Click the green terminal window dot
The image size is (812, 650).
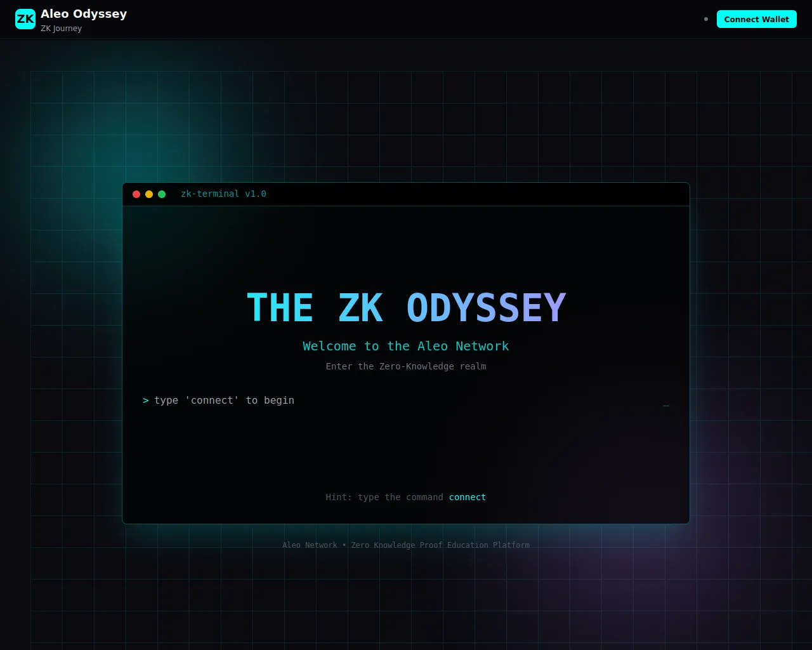coord(162,194)
